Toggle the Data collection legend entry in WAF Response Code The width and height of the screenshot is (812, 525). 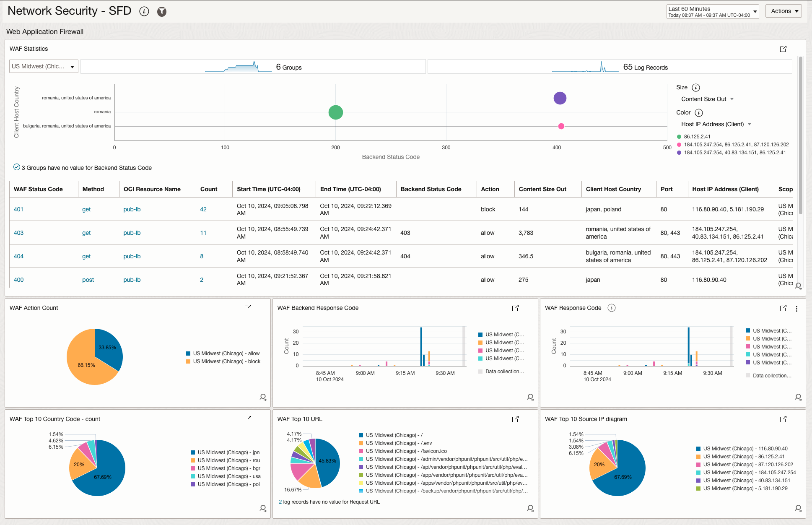(x=768, y=375)
